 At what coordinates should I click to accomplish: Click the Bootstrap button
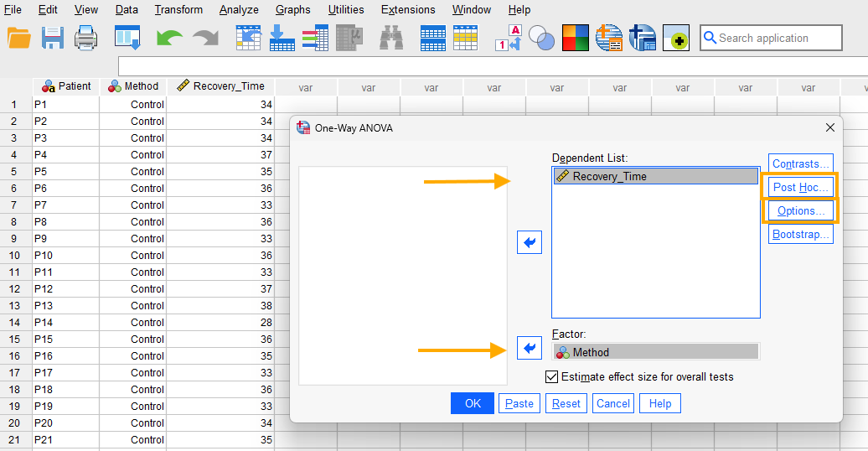point(800,235)
